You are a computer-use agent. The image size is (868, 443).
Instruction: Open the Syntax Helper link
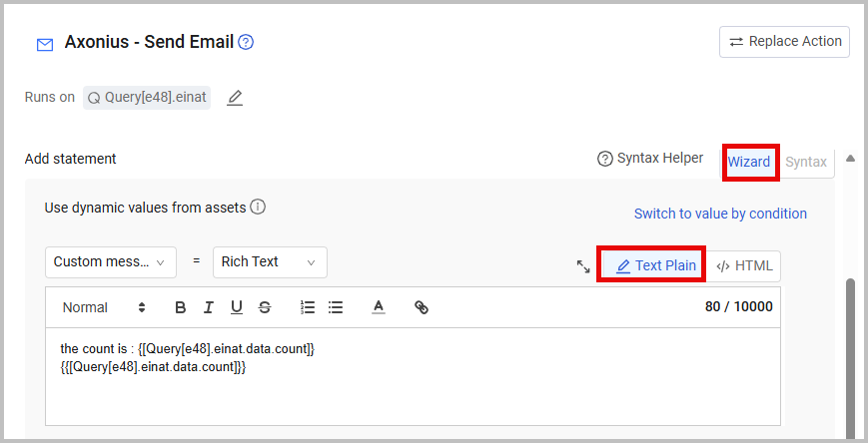tap(650, 159)
